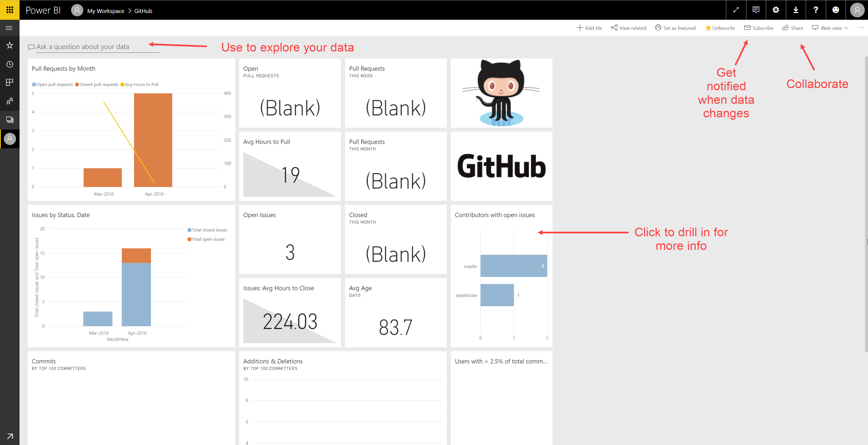
Task: Click Total closed issues legend marker
Action: coord(189,230)
